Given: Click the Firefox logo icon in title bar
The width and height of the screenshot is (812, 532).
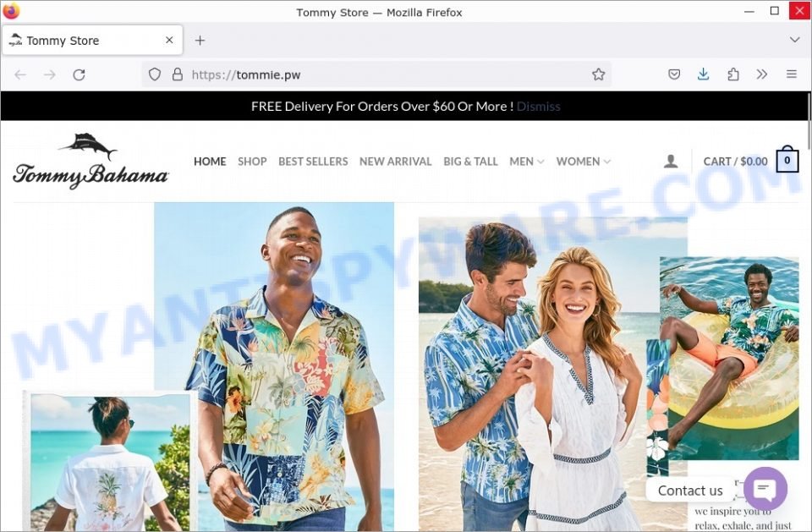Looking at the screenshot, I should [11, 11].
